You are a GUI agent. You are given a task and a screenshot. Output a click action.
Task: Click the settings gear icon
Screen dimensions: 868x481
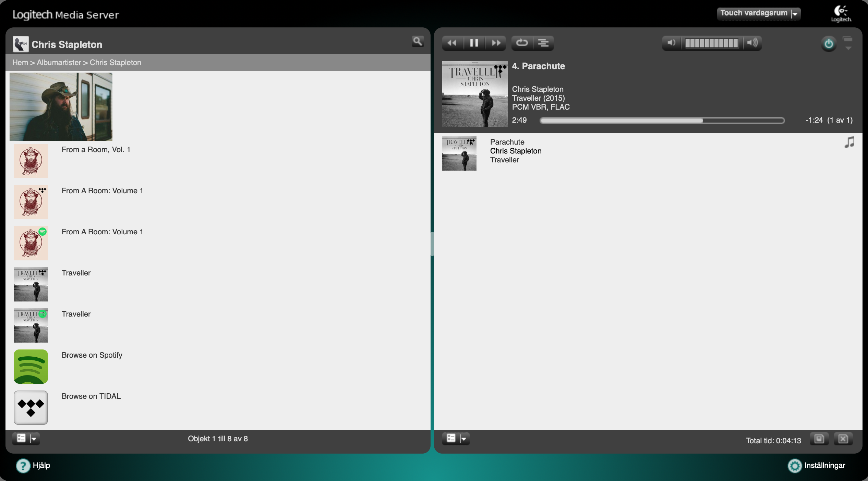[x=795, y=466]
